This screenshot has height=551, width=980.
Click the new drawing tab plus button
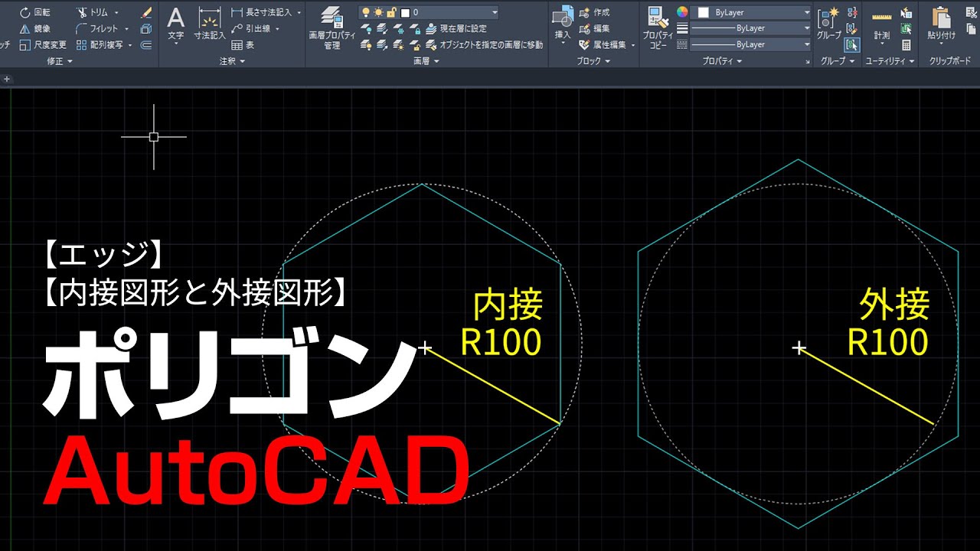coord(7,78)
